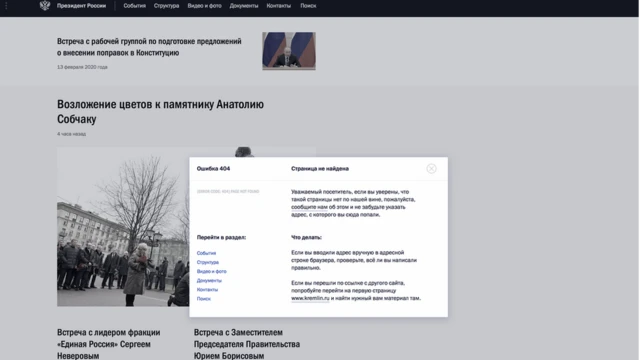Open «Контакты» in top navigation
The height and width of the screenshot is (360, 640).
pos(279,6)
